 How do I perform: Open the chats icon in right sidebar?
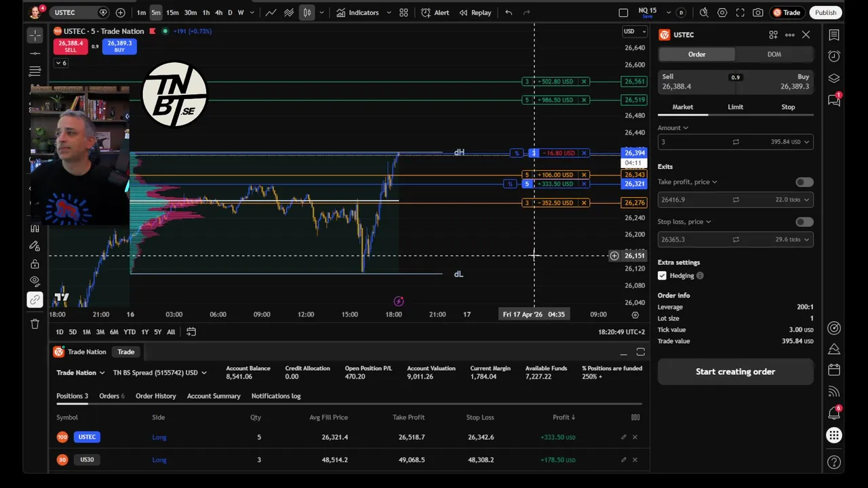(834, 100)
